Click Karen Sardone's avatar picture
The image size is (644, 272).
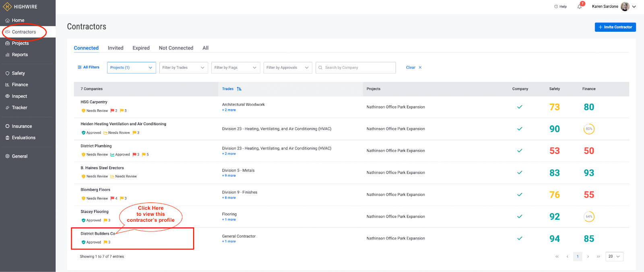[625, 6]
